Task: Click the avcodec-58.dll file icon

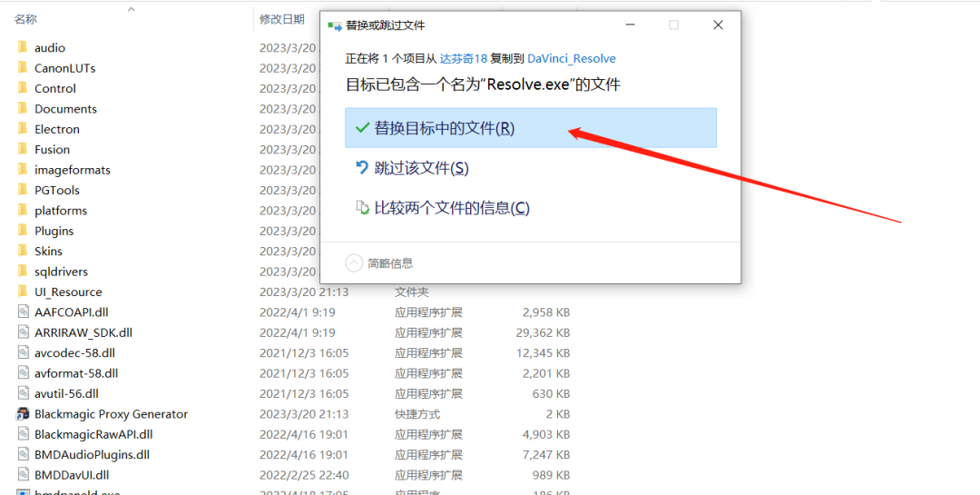Action: coord(23,352)
